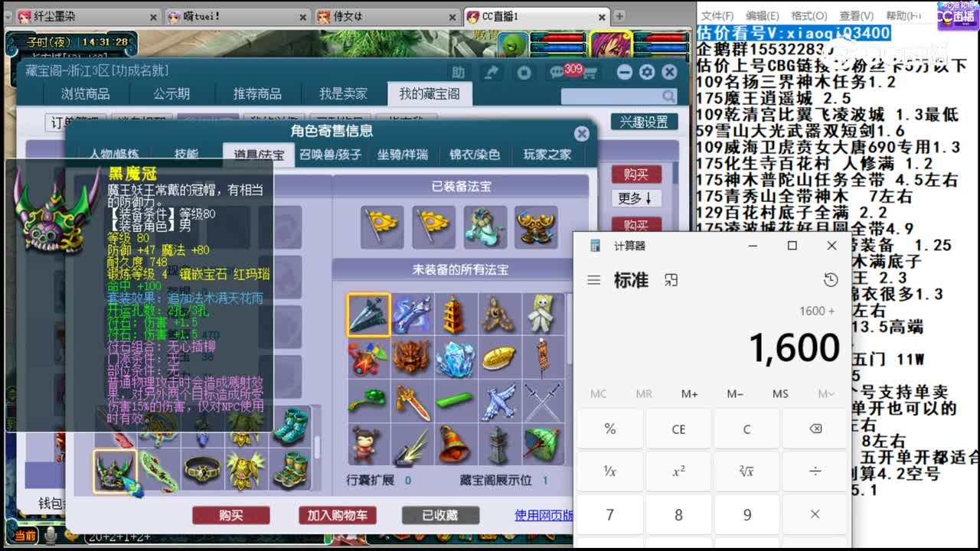
Task: Open messages icon with 309 badge
Action: pyautogui.click(x=557, y=72)
